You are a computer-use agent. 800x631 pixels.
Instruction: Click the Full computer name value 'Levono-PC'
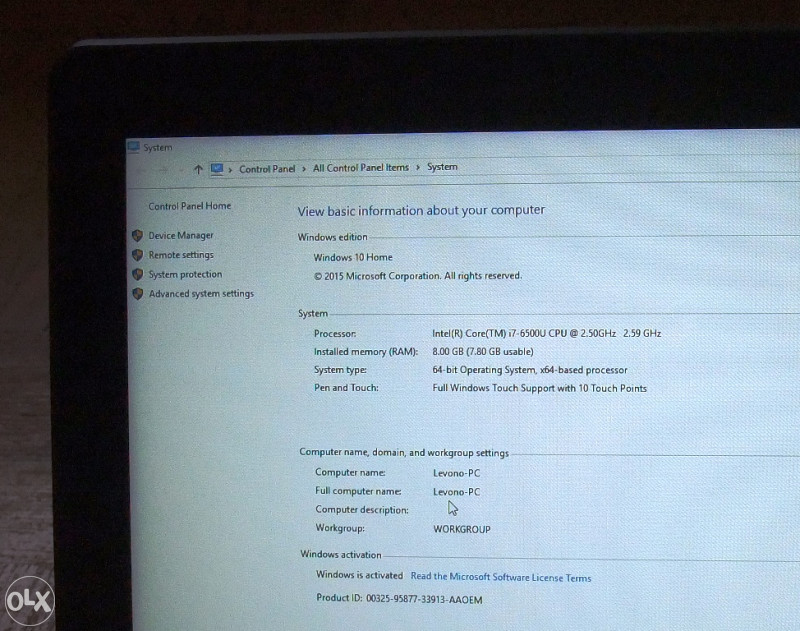pos(457,492)
